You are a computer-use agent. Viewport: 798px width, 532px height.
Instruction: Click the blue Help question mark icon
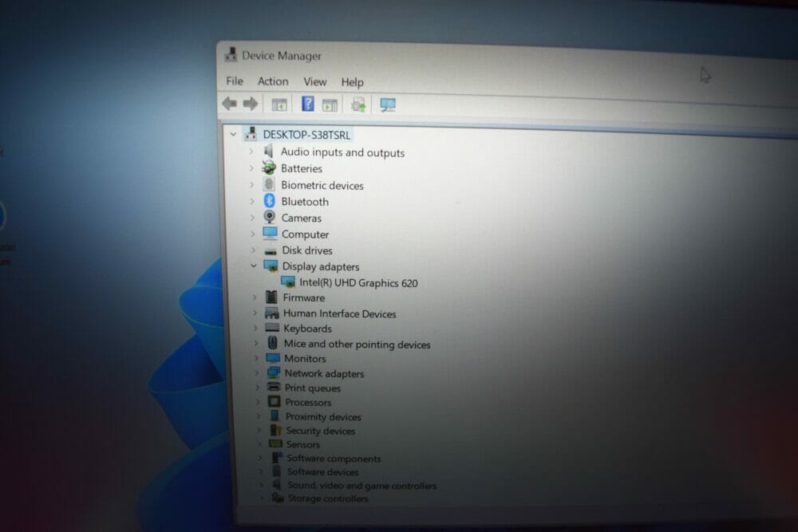[x=307, y=104]
